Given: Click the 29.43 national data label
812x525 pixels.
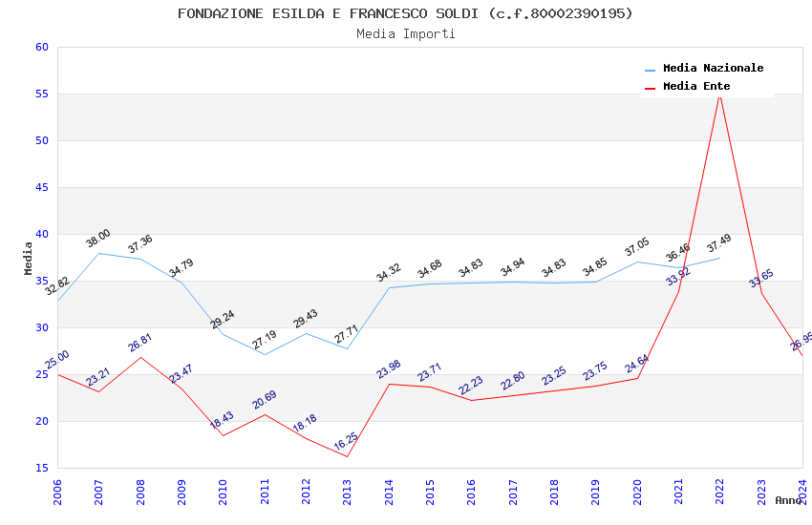Looking at the screenshot, I should click(306, 318).
